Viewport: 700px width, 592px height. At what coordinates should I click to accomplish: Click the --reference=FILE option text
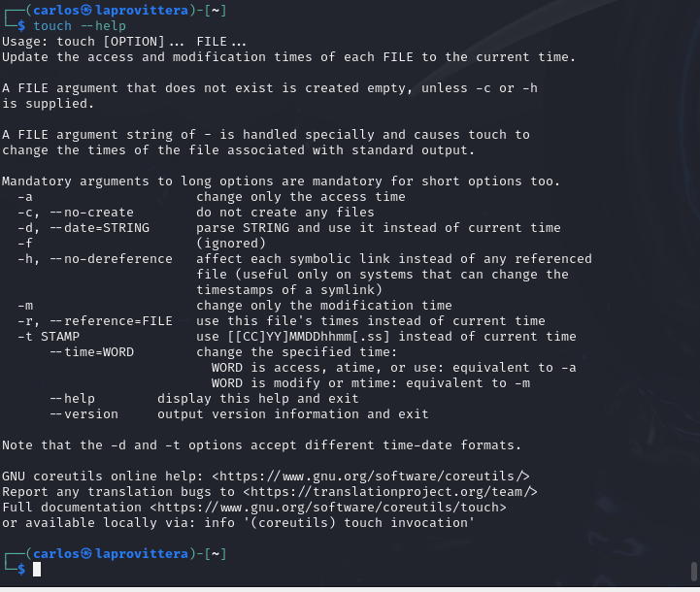tap(111, 321)
